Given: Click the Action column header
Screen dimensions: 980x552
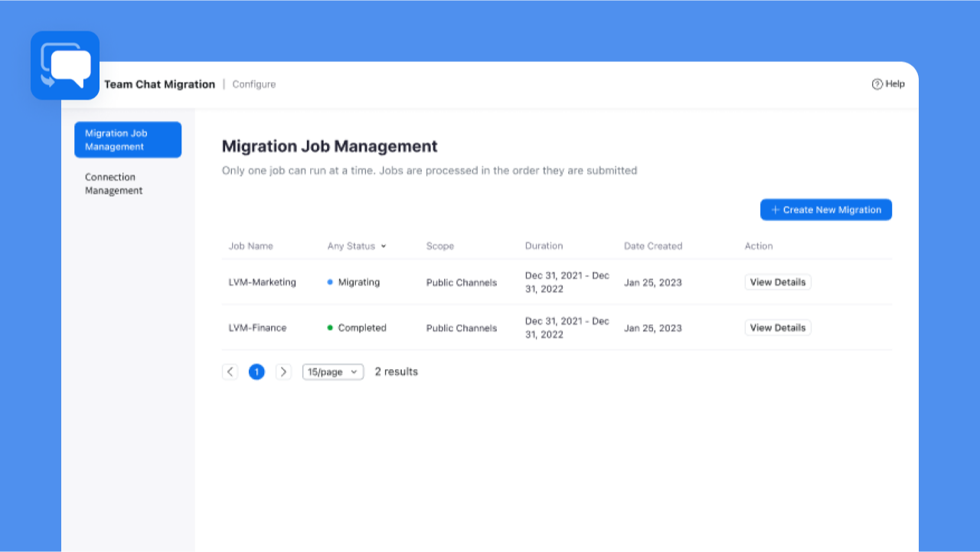Looking at the screenshot, I should [x=759, y=247].
